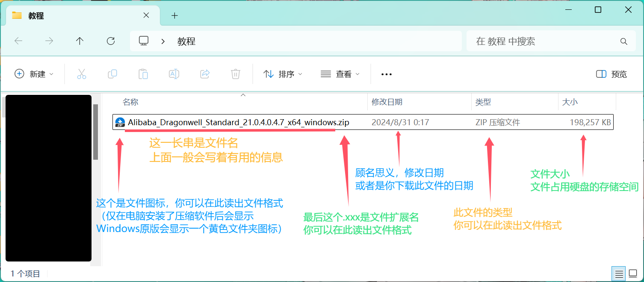644x282 pixels.
Task: Click the Delete trash can icon
Action: tap(236, 74)
